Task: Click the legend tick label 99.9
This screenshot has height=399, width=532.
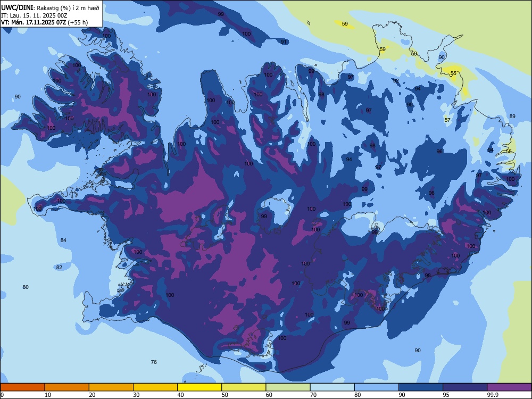Action: click(493, 395)
